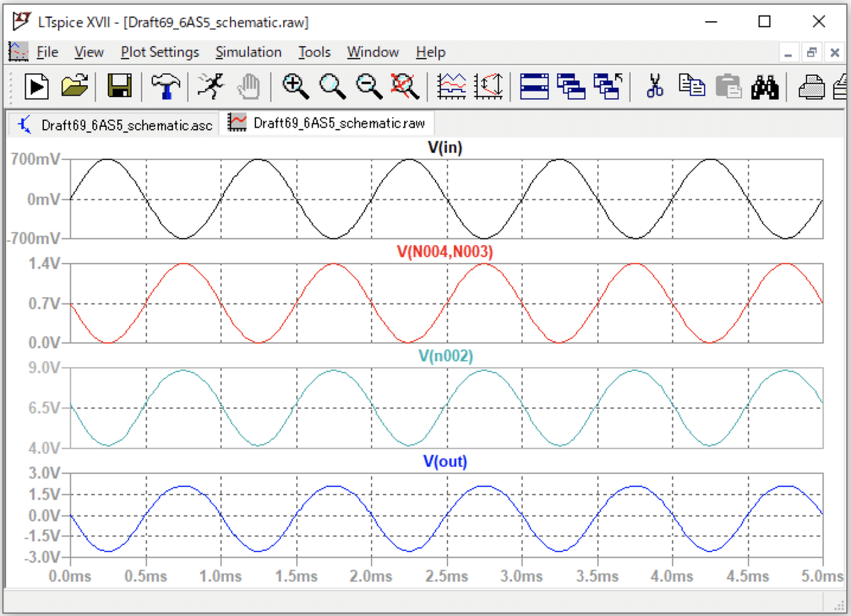Select the pan magnifier tool
The image size is (851, 616).
[332, 86]
